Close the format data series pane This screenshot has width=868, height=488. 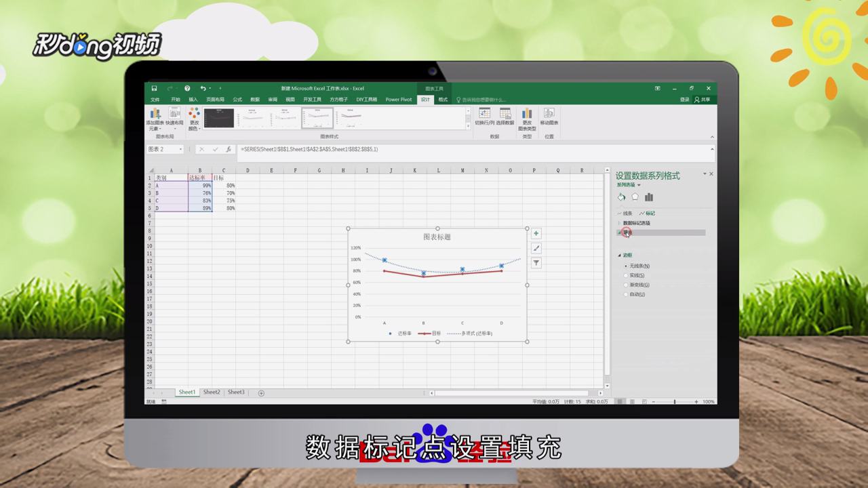[711, 174]
